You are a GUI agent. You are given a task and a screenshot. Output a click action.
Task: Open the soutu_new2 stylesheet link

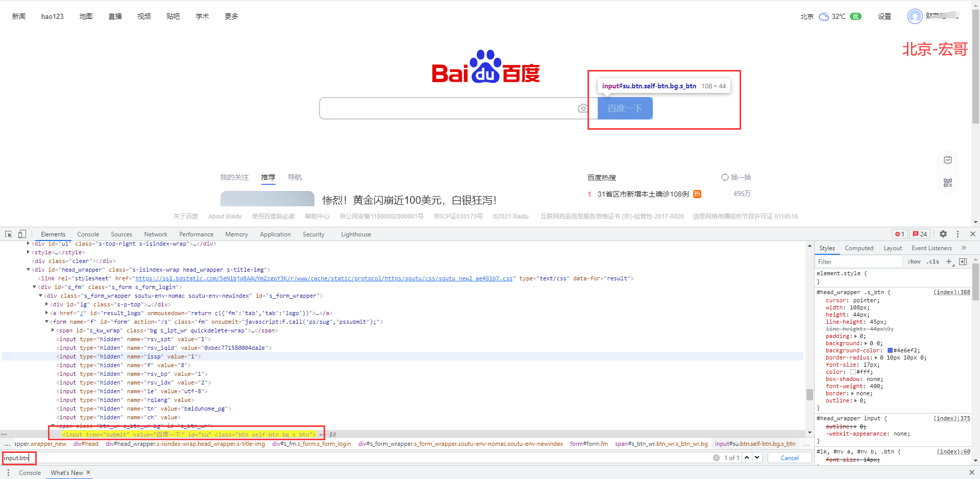(324, 278)
